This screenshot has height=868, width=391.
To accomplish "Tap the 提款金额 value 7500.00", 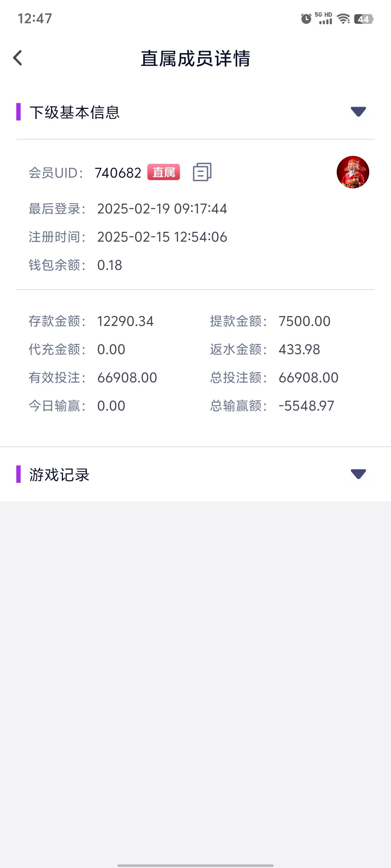I will (304, 321).
